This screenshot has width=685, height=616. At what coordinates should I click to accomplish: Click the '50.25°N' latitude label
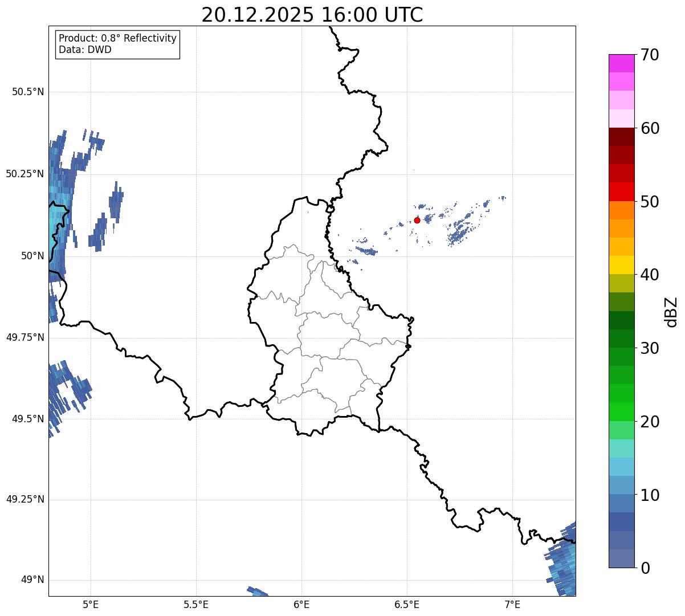25,174
